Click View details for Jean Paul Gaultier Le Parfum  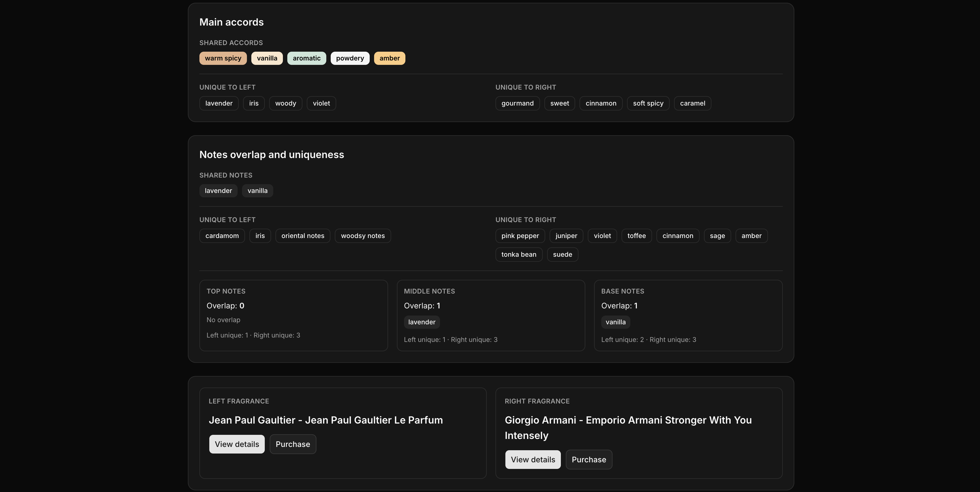click(237, 444)
